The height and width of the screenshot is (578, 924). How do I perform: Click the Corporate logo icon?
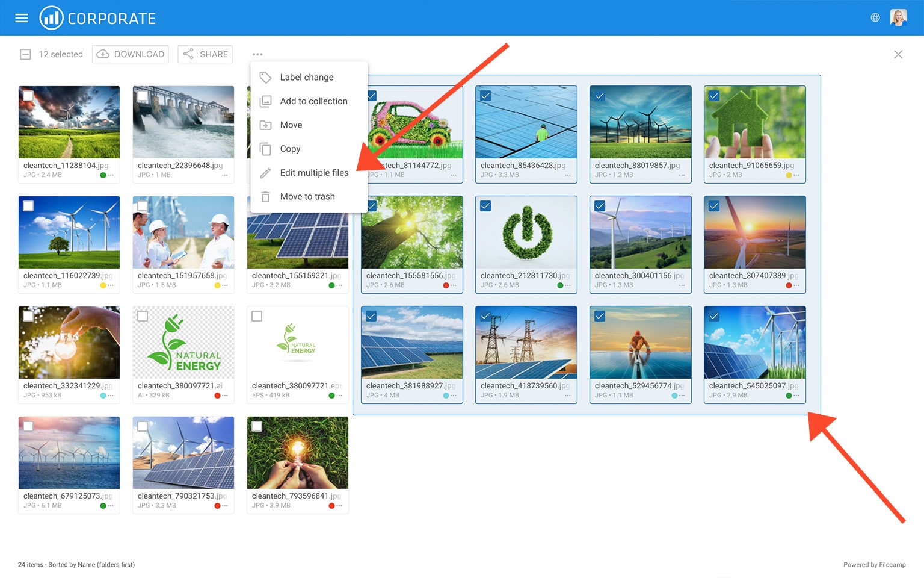(51, 18)
